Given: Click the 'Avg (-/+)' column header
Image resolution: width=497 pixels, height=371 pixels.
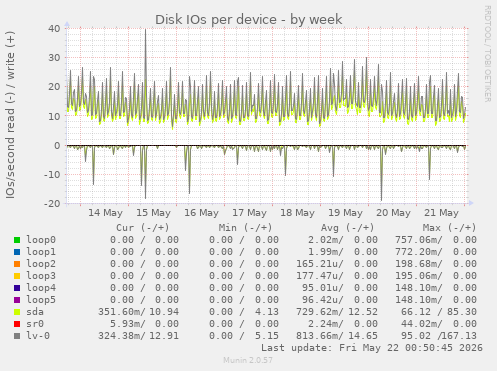Looking at the screenshot, I should point(348,228).
